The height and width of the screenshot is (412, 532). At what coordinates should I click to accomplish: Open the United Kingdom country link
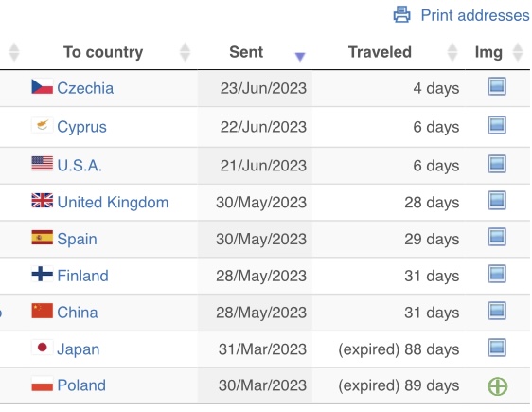click(x=113, y=203)
